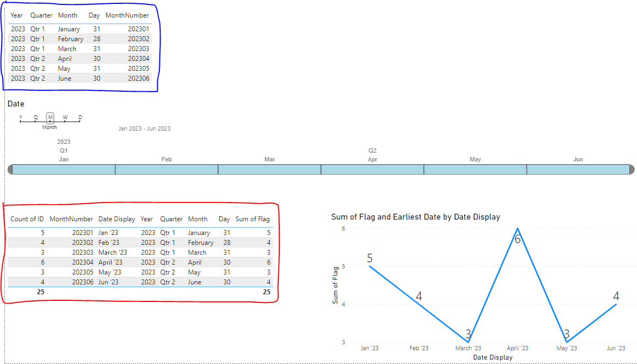Click 202305 cell in bottom table
This screenshot has height=364, width=637.
82,272
